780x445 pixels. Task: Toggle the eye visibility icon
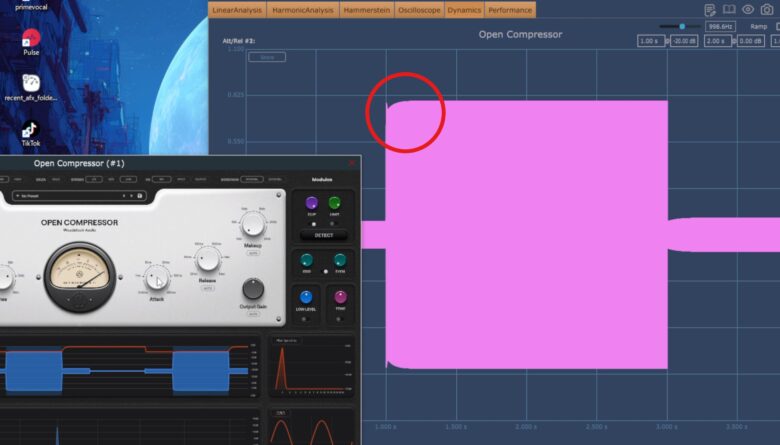pos(747,9)
